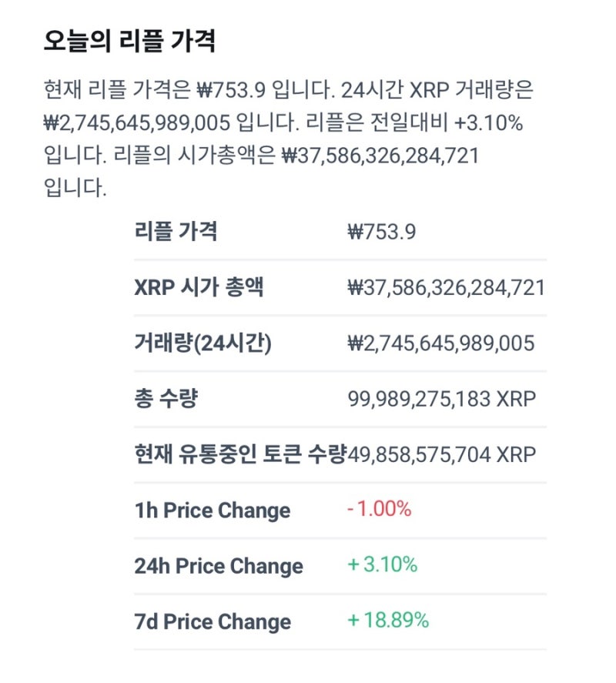Click the green +18.89% change value
The image size is (616, 683).
(388, 621)
